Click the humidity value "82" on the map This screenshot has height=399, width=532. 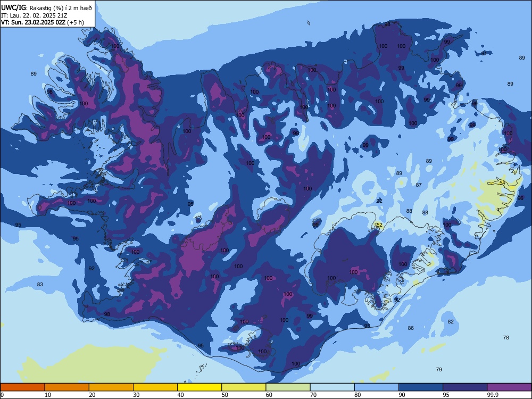451,322
